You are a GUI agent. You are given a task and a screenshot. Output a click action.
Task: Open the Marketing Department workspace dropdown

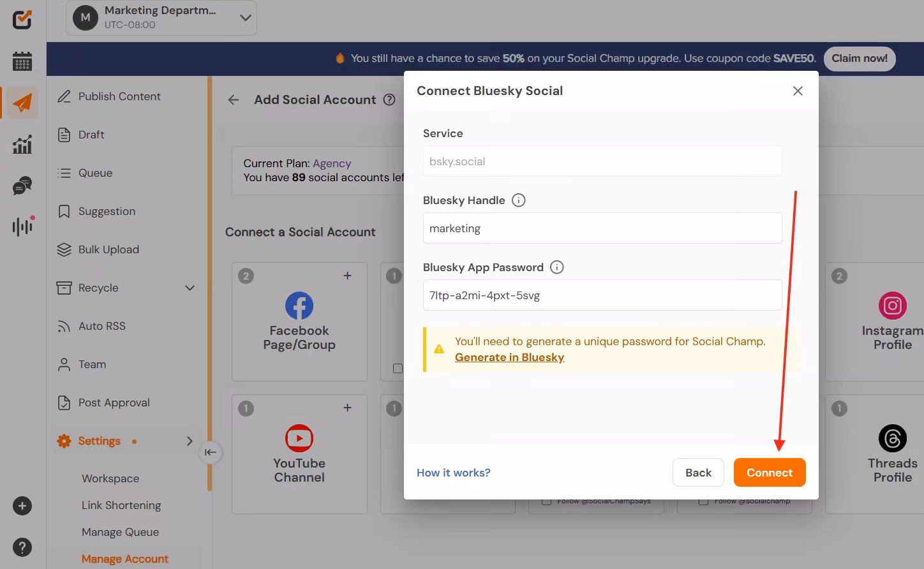tap(161, 18)
